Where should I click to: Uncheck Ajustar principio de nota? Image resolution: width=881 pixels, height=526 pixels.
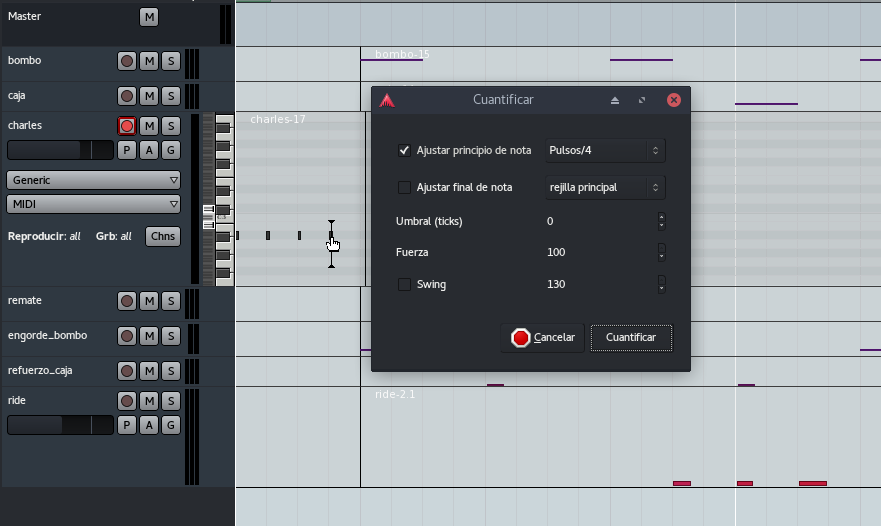404,151
